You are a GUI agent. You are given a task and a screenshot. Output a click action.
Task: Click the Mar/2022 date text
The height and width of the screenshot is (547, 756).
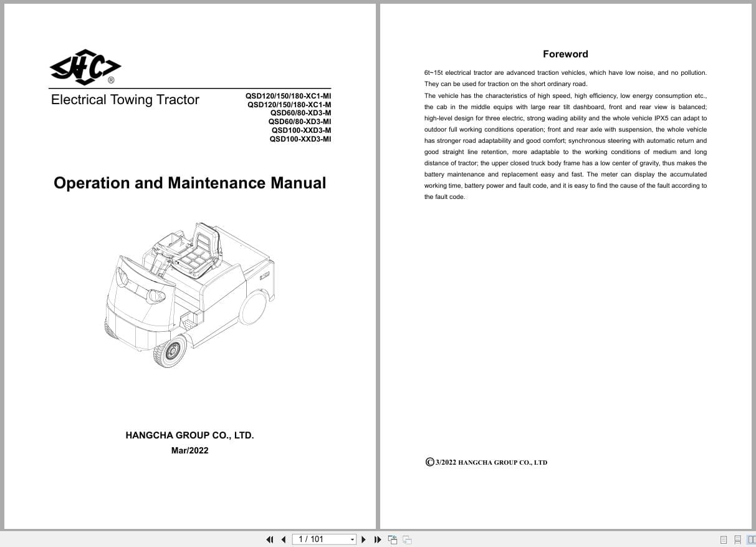pyautogui.click(x=189, y=450)
